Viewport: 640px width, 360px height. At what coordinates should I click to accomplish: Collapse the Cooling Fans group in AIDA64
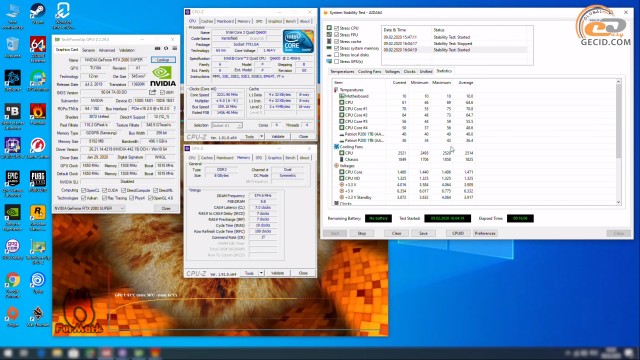tap(336, 147)
